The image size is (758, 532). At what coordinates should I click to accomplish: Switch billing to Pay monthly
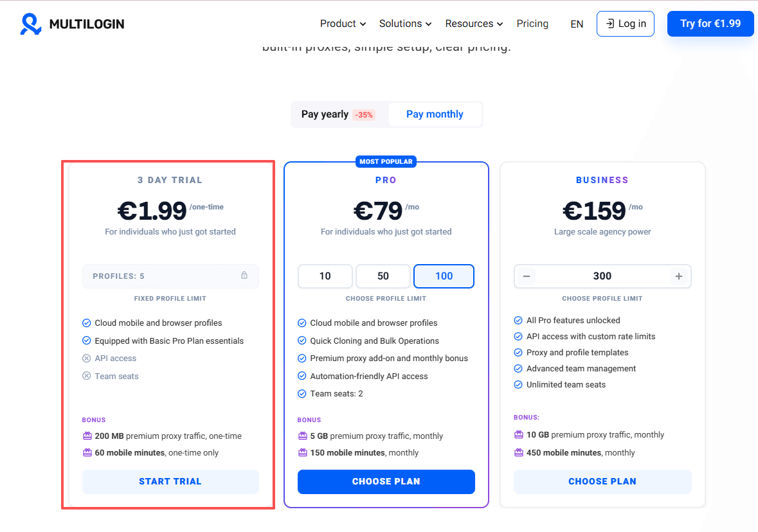click(435, 114)
